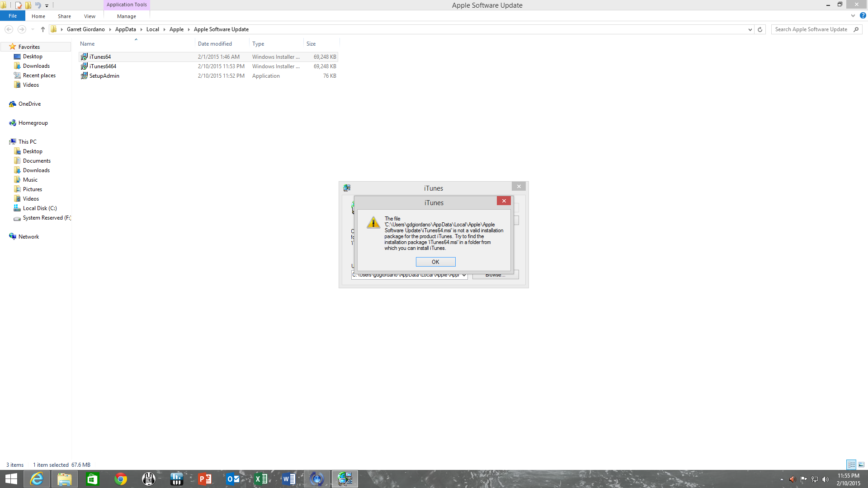
Task: Open Customize Quick Access Toolbar dropdown
Action: click(x=47, y=6)
